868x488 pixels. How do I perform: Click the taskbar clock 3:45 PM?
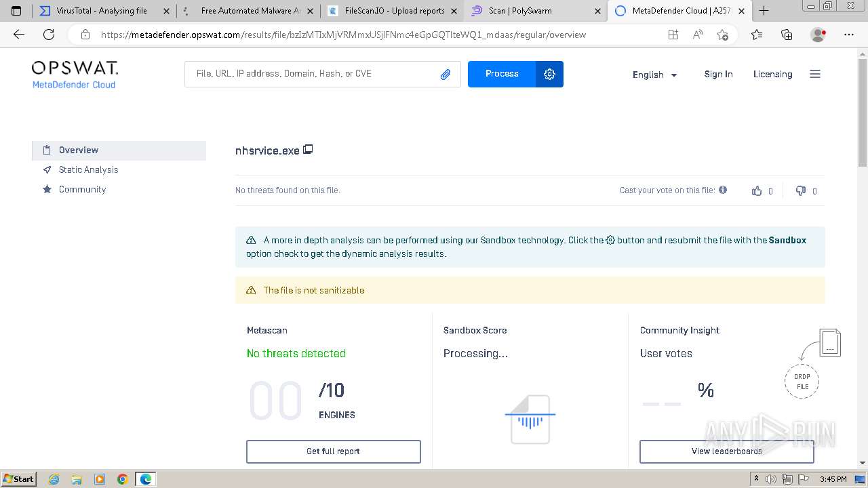(x=833, y=479)
